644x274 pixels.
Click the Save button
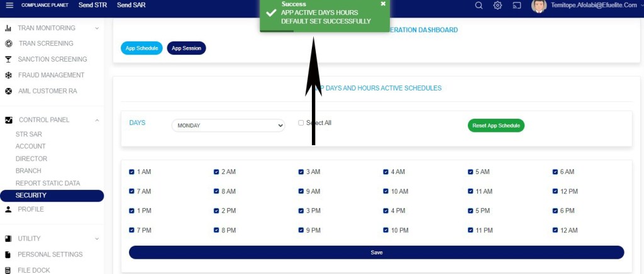point(376,252)
